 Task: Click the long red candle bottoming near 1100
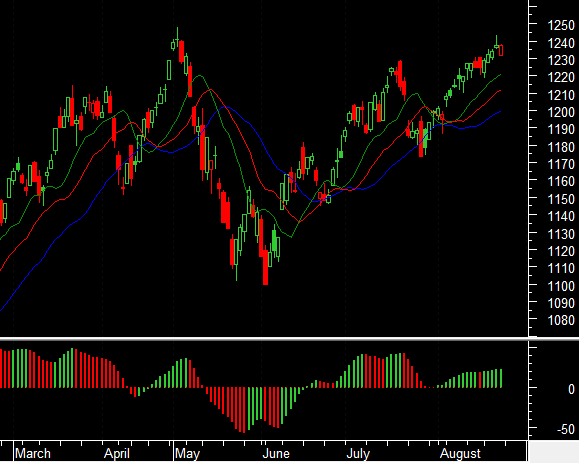[265, 267]
